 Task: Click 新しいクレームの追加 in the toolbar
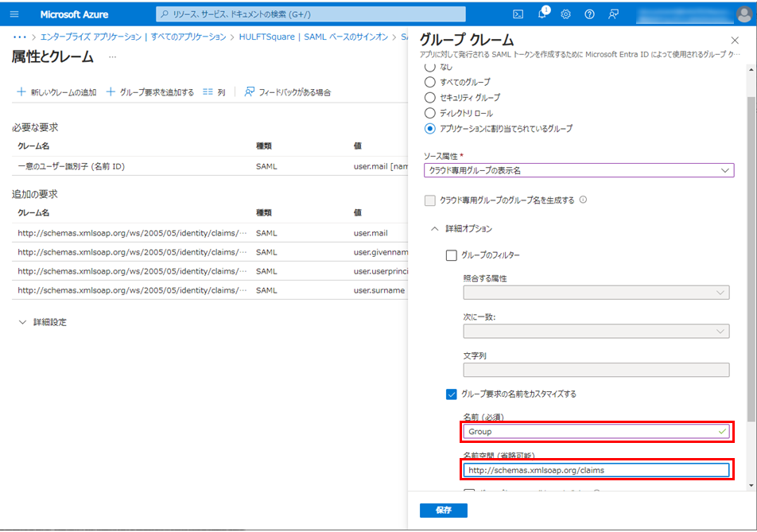point(56,92)
